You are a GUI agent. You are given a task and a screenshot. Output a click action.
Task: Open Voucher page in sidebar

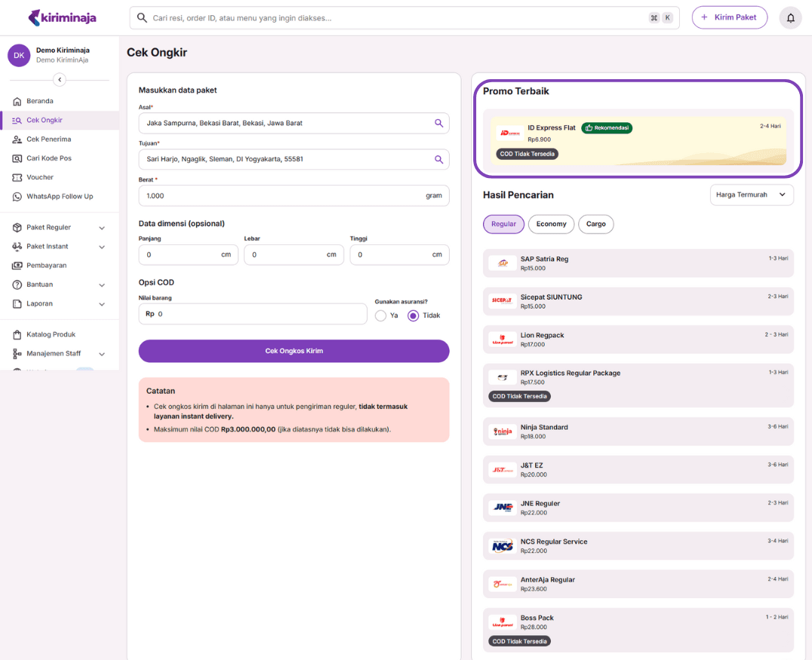(40, 177)
